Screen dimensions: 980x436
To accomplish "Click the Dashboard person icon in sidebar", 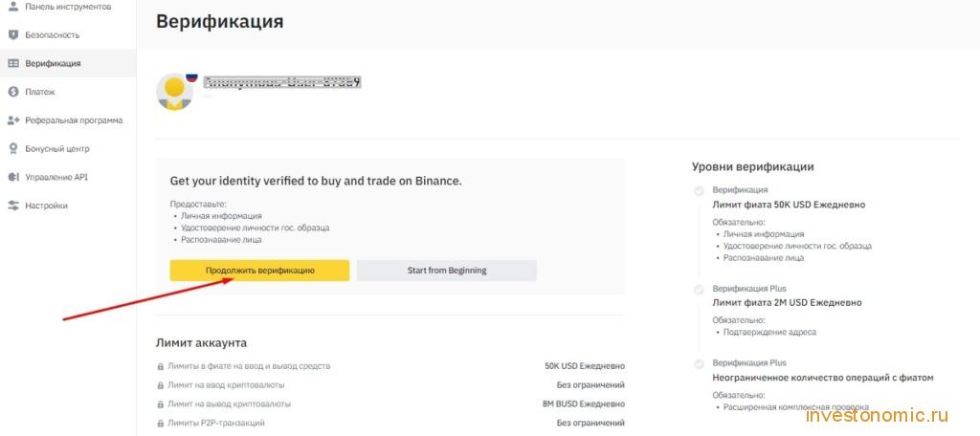I will click(12, 7).
